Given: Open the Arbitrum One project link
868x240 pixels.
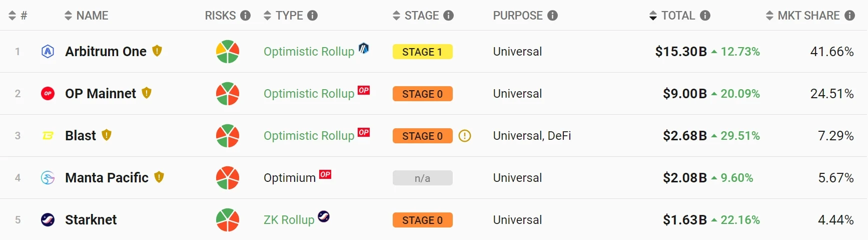Looking at the screenshot, I should tap(106, 51).
